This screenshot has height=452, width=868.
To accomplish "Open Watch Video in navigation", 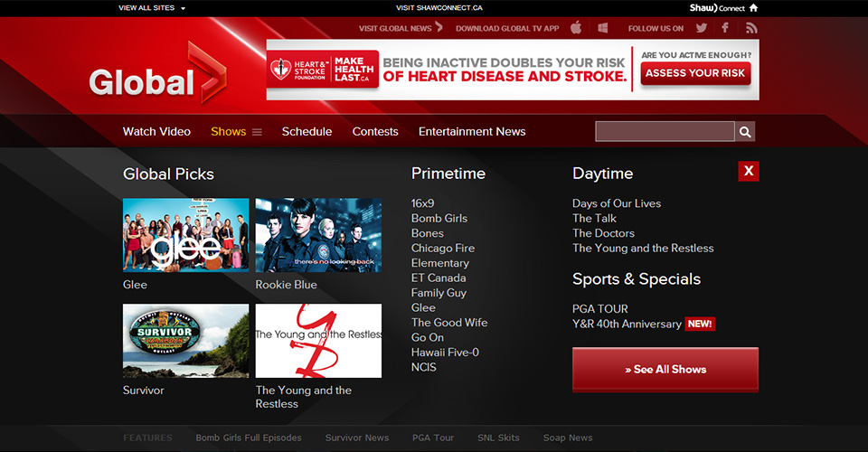I will (x=156, y=132).
